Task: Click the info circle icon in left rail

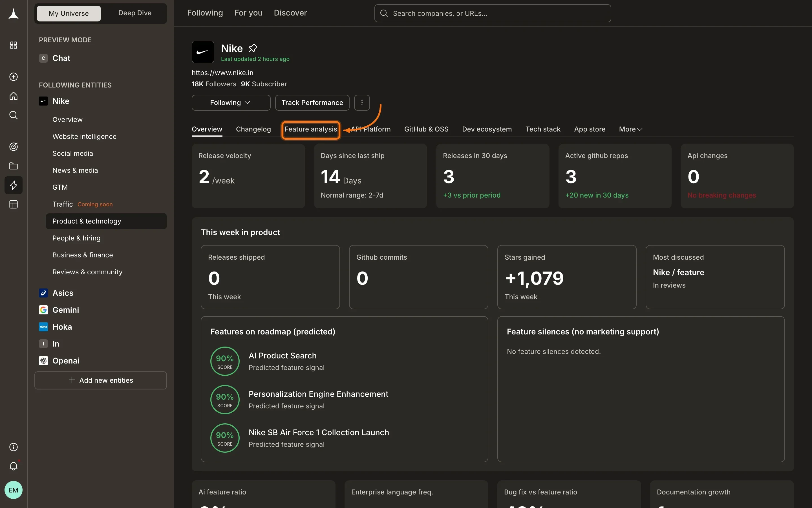Action: pos(14,447)
